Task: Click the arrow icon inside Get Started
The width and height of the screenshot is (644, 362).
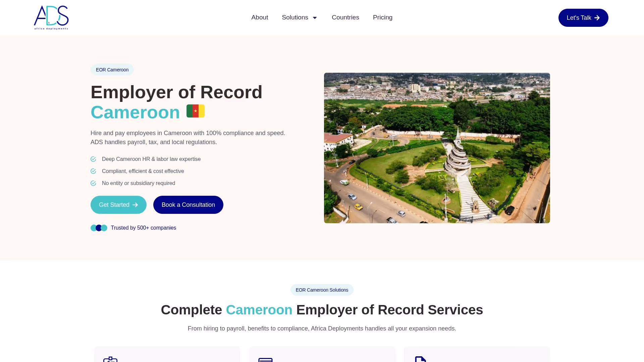Action: [135, 204]
